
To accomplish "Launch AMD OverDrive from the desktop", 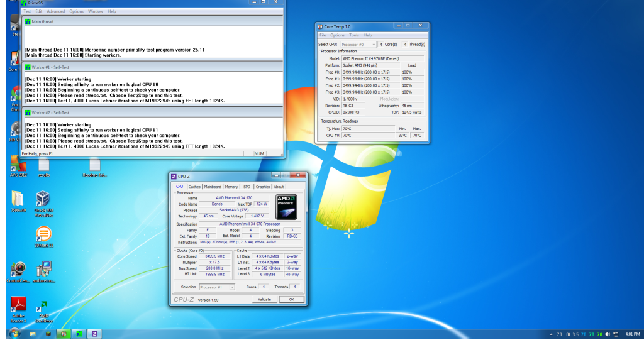I will click(43, 312).
